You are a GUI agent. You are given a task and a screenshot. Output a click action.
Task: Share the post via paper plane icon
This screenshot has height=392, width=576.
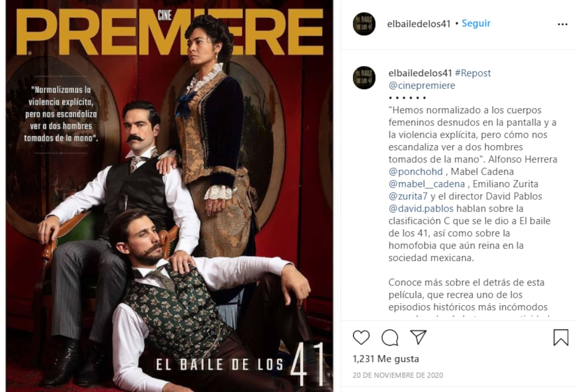click(418, 337)
